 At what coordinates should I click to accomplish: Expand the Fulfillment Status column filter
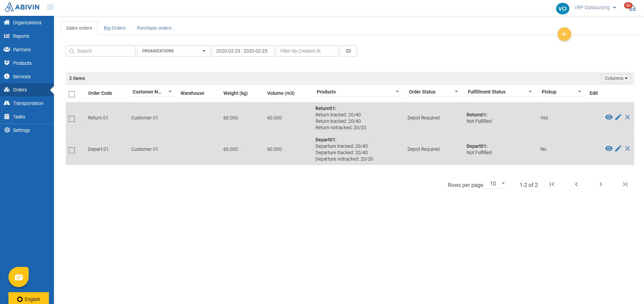point(530,91)
